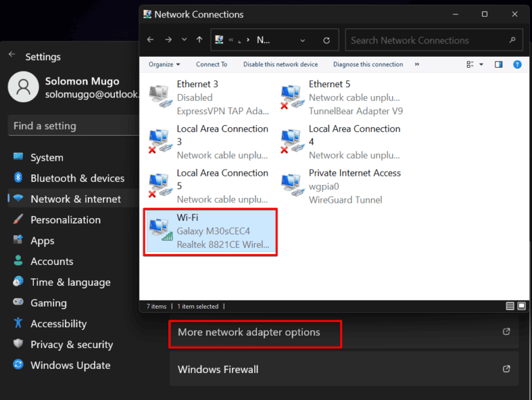This screenshot has width=532, height=400.
Task: Click the TunnelBear Adapter V9 text
Action: coord(355,111)
